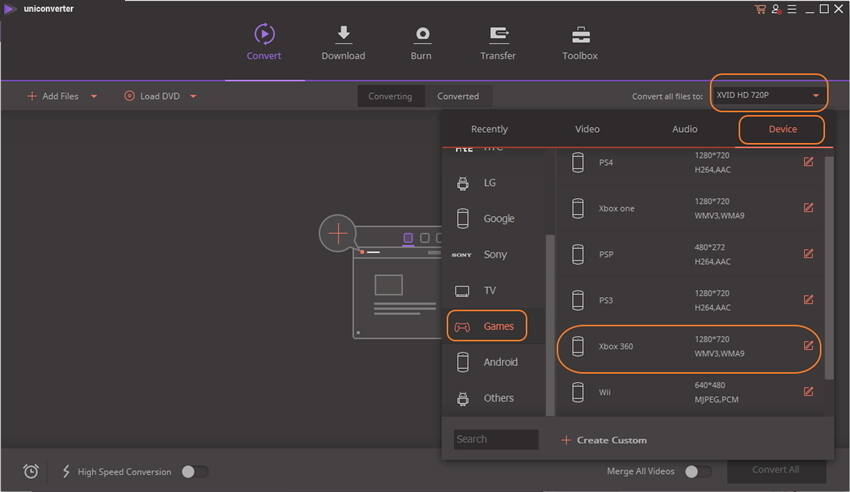Select the PS3 preset

[x=690, y=300]
